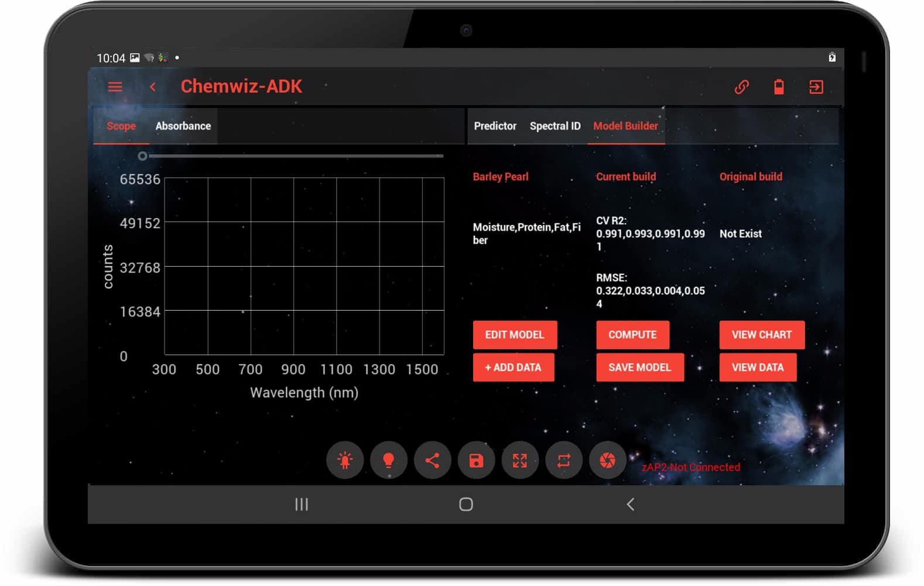Click the SAVE MODEL button
The image size is (924, 586).
(x=640, y=367)
